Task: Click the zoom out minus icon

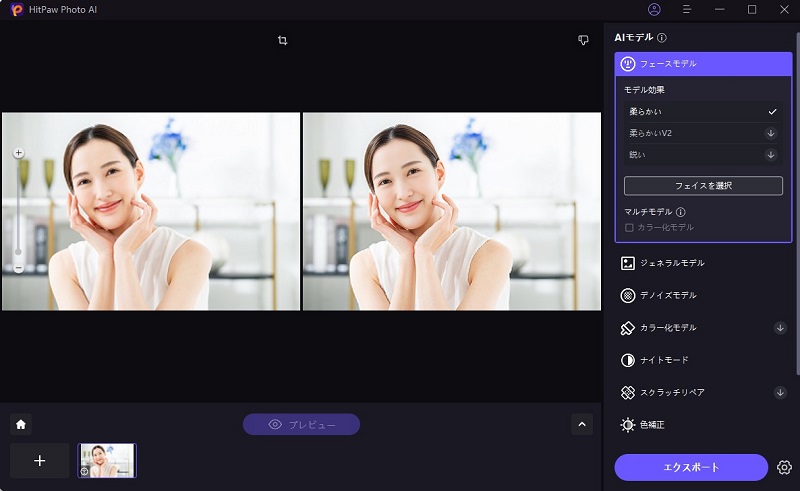Action: pos(18,268)
